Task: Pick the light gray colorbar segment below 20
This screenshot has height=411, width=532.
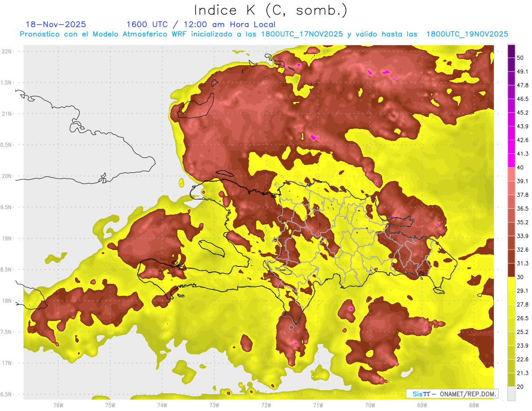Action: 511,394
